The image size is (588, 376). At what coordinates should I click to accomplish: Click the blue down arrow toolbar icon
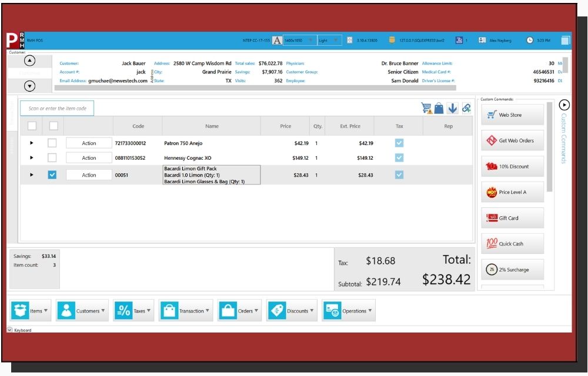pos(453,108)
